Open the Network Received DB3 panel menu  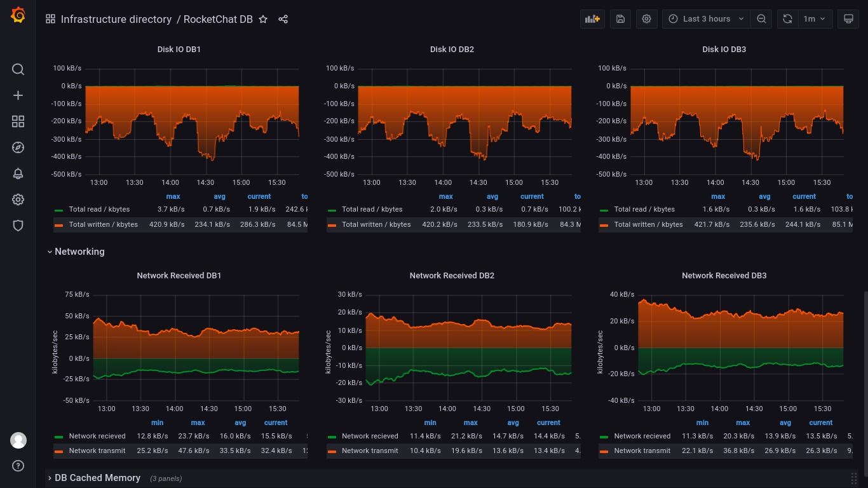[724, 275]
